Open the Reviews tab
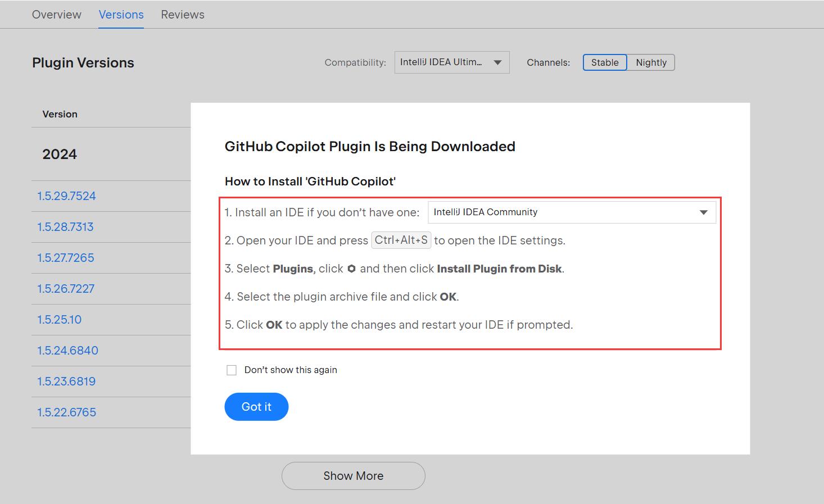Viewport: 824px width, 504px height. (183, 15)
